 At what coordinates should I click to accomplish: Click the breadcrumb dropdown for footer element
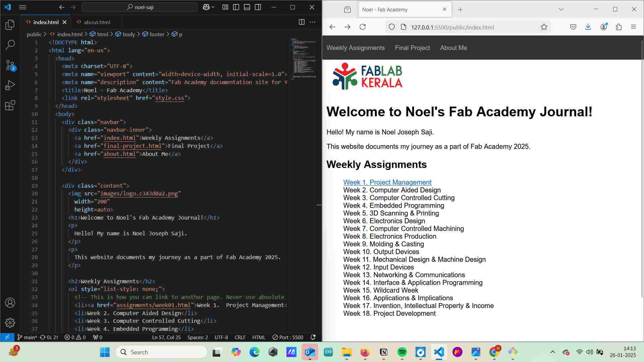(x=157, y=34)
